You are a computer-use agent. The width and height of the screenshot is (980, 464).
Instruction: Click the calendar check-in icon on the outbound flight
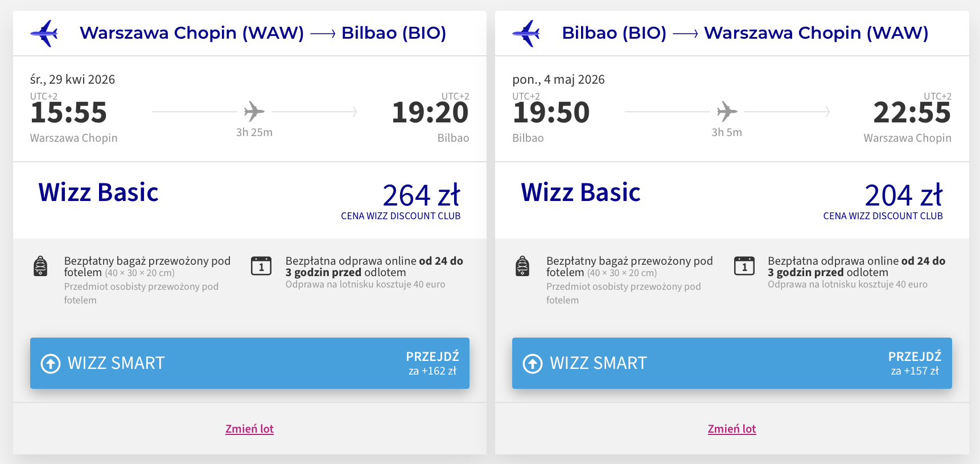tap(261, 266)
